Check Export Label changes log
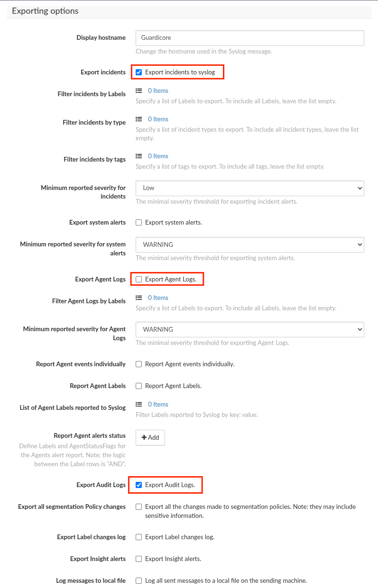Image resolution: width=378 pixels, height=588 pixels. [139, 537]
